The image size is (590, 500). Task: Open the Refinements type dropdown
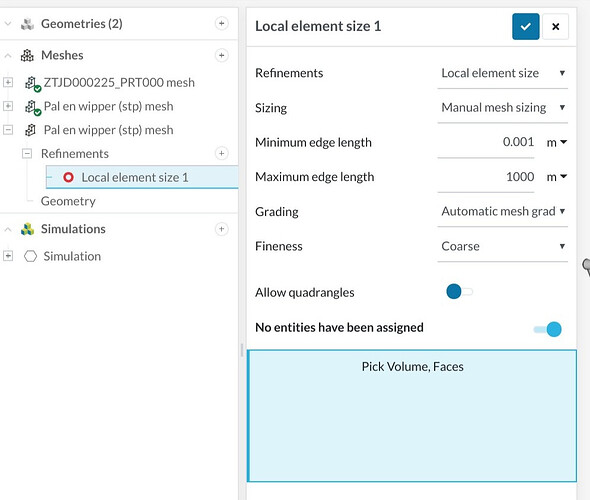point(502,73)
